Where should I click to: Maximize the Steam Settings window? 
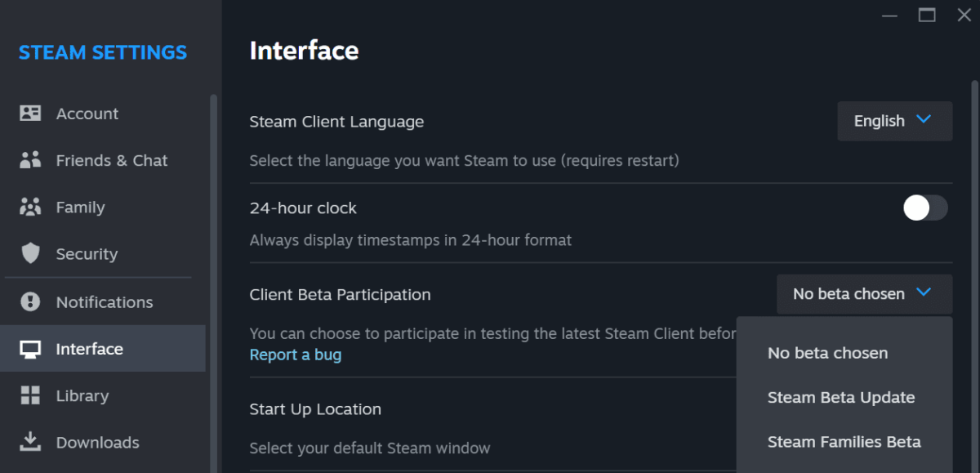coord(926,15)
